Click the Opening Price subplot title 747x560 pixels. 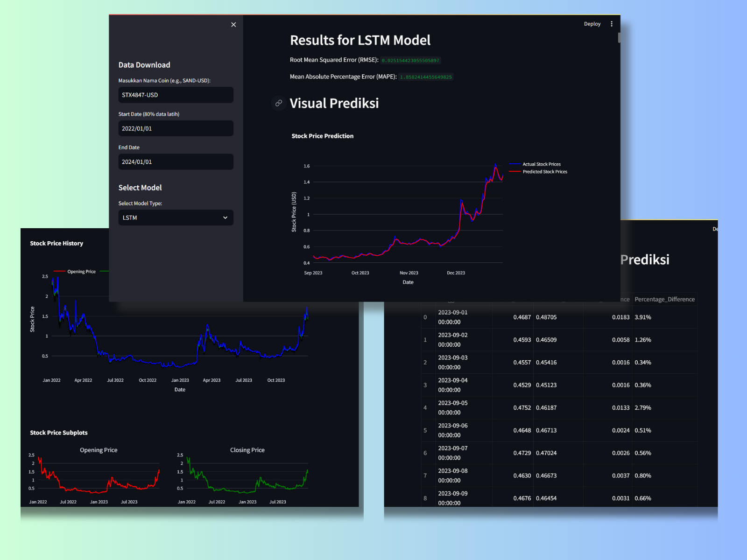tap(99, 450)
